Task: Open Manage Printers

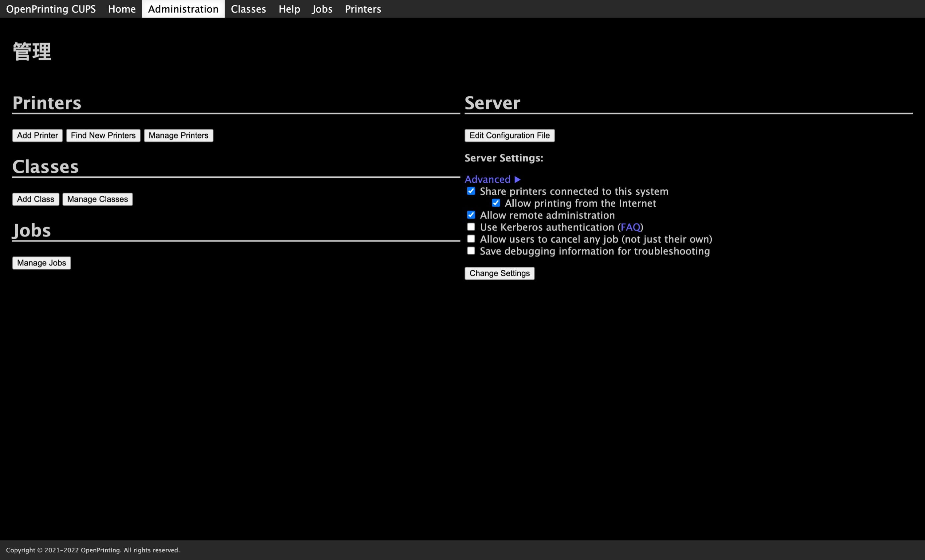Action: pyautogui.click(x=179, y=136)
